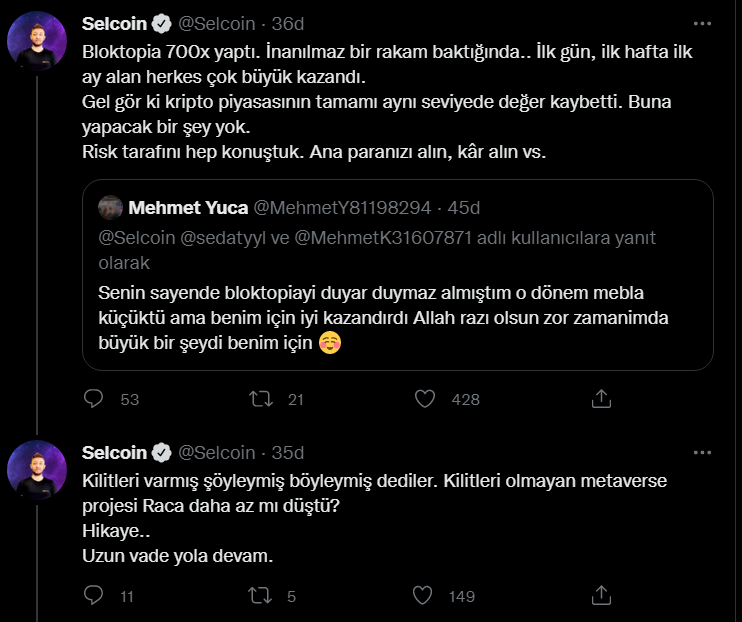Screen dimensions: 742x622
Task: Share the Bloktopia 700x tweet
Action: pyautogui.click(x=601, y=399)
